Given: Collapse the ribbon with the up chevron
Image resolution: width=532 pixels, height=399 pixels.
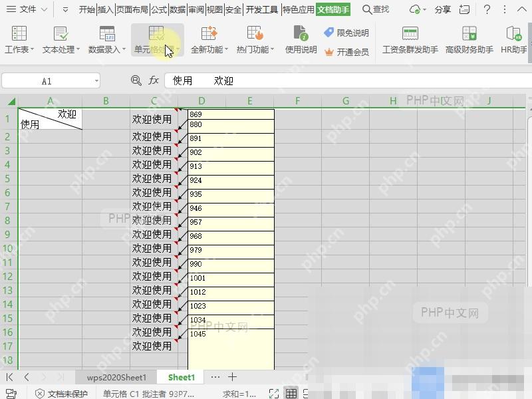Looking at the screenshot, I should tap(522, 9).
